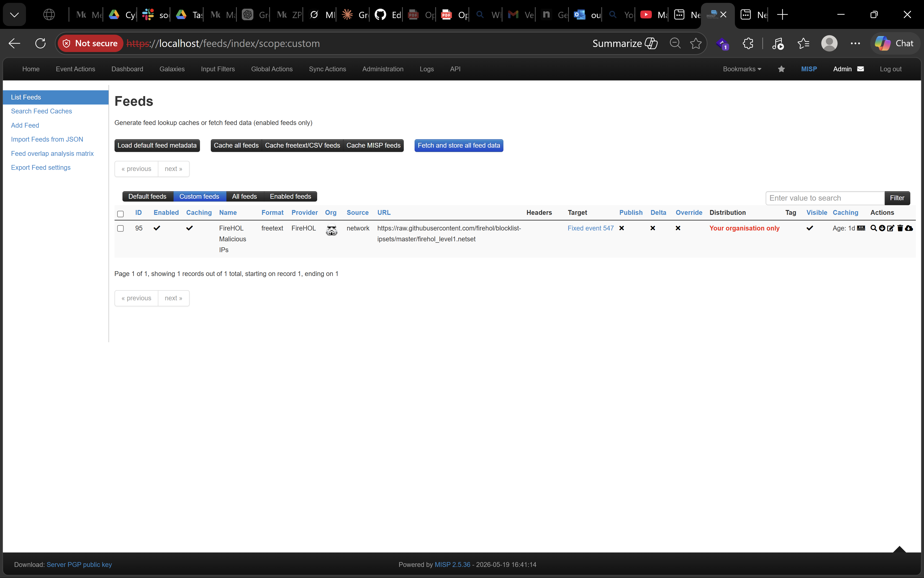924x578 pixels.
Task: Open Import Feeds from JSON
Action: point(47,139)
